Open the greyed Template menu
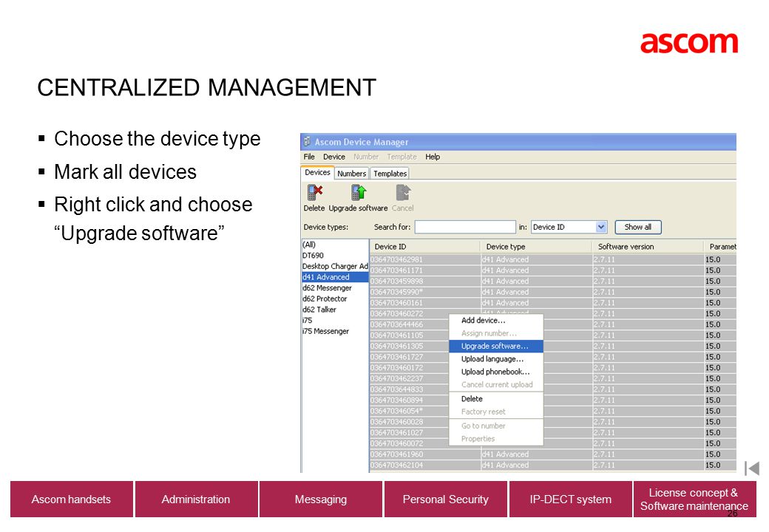Viewport: 769px width, 532px height. [402, 157]
